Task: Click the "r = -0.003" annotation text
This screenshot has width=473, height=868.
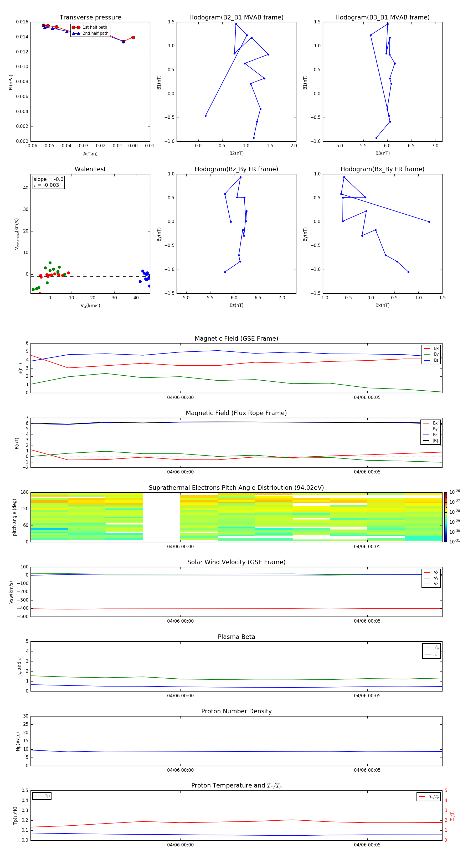Action: point(47,185)
